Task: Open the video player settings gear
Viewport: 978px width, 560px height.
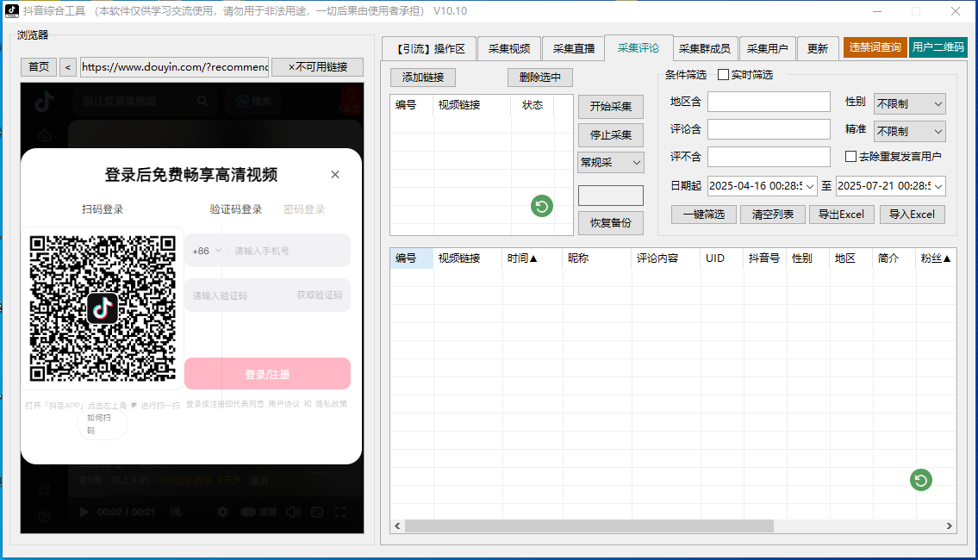Action: pyautogui.click(x=222, y=511)
